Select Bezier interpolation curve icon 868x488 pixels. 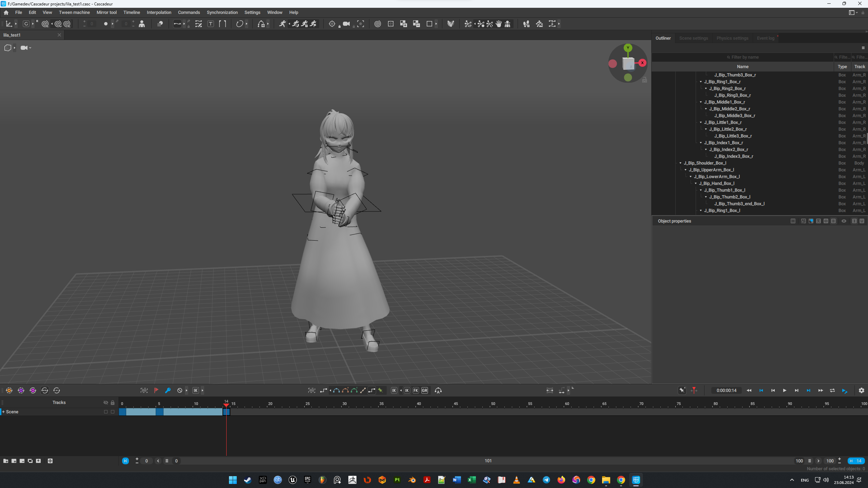[336, 390]
